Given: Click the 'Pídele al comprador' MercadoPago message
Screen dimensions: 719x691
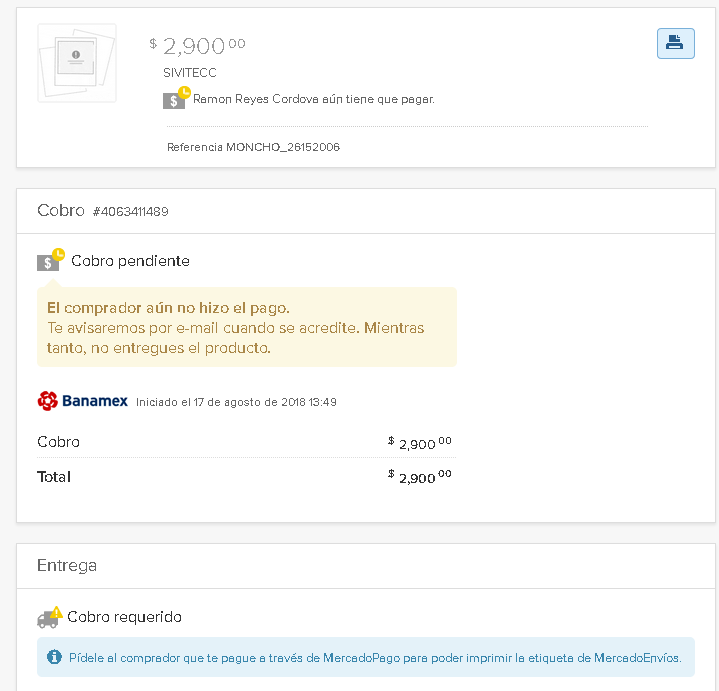Looking at the screenshot, I should [x=375, y=658].
